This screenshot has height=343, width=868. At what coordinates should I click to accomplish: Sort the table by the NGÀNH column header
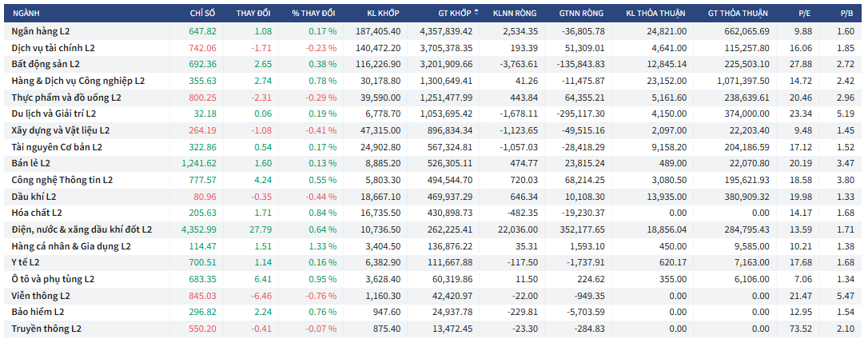26,14
